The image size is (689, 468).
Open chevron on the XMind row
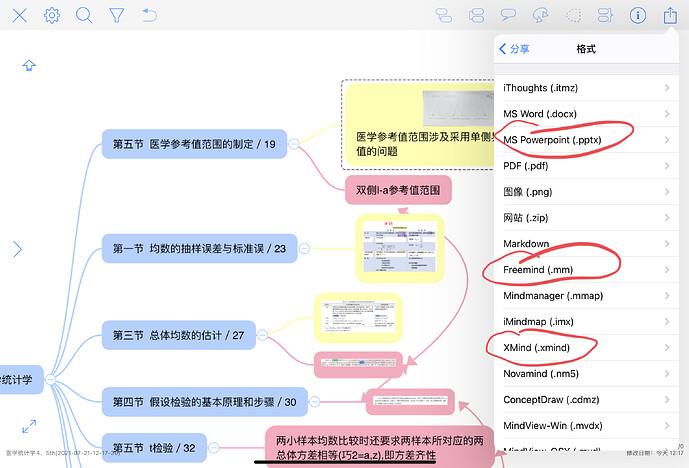[x=667, y=348]
